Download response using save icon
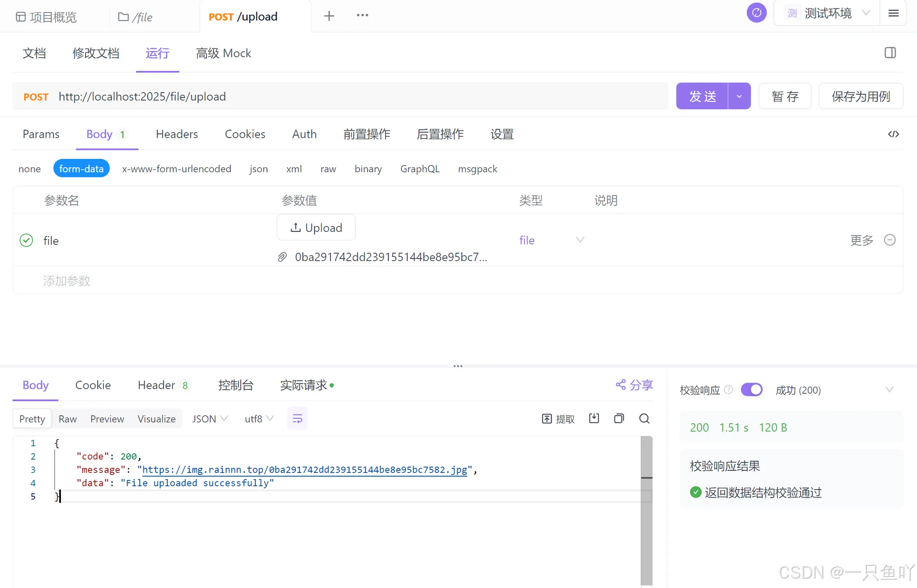Image resolution: width=917 pixels, height=588 pixels. 594,418
